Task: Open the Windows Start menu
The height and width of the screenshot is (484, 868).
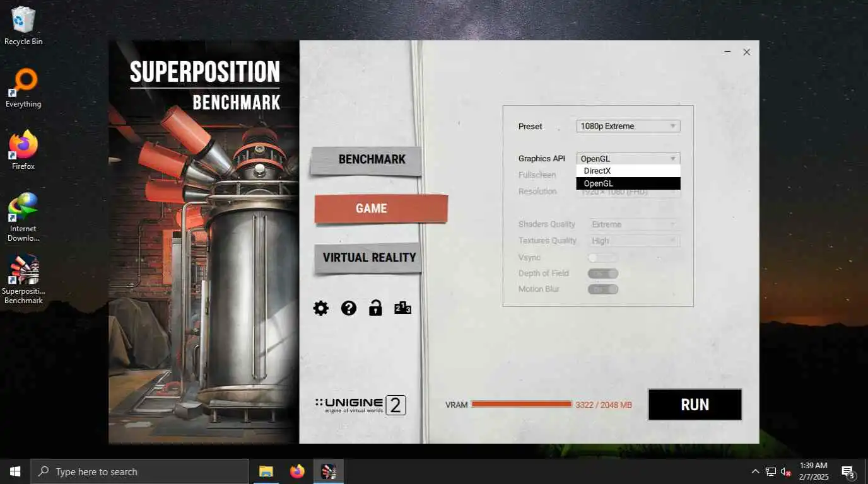Action: pyautogui.click(x=15, y=471)
